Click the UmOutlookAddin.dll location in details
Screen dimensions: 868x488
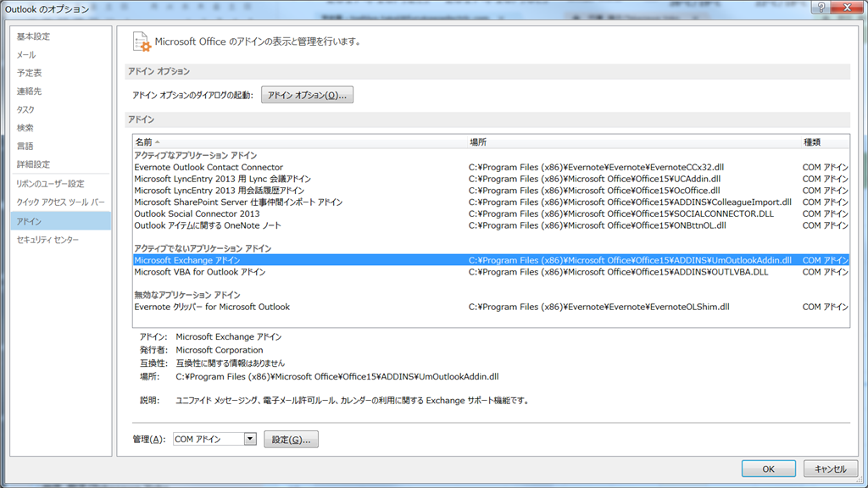coord(337,377)
